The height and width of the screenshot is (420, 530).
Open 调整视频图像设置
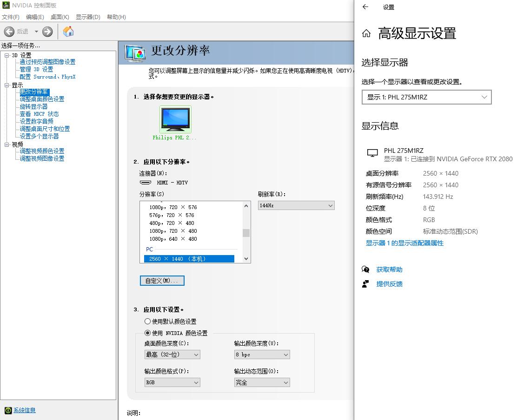point(42,158)
